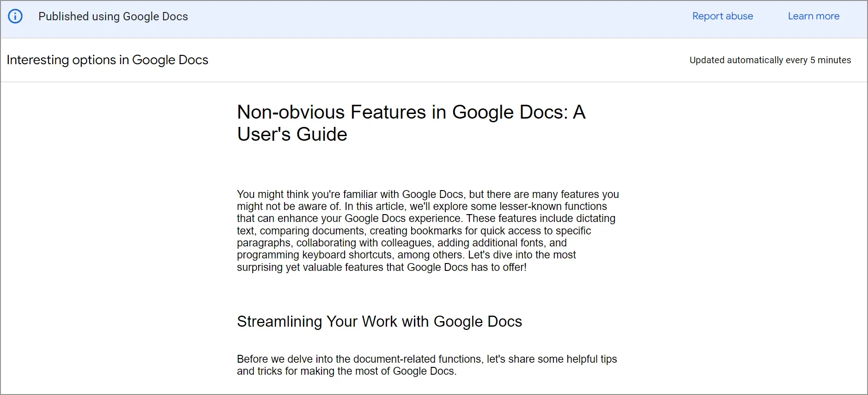Click the 'Interesting options in Google Docs' title
The width and height of the screenshot is (868, 395).
pyautogui.click(x=108, y=60)
